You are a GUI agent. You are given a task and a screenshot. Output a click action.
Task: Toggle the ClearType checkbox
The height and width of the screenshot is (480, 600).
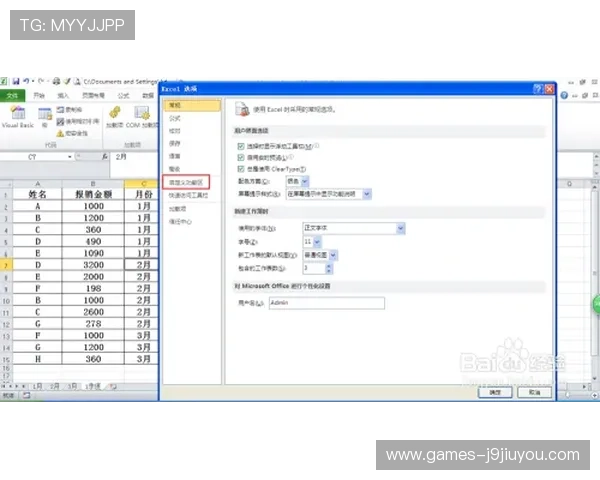click(241, 169)
